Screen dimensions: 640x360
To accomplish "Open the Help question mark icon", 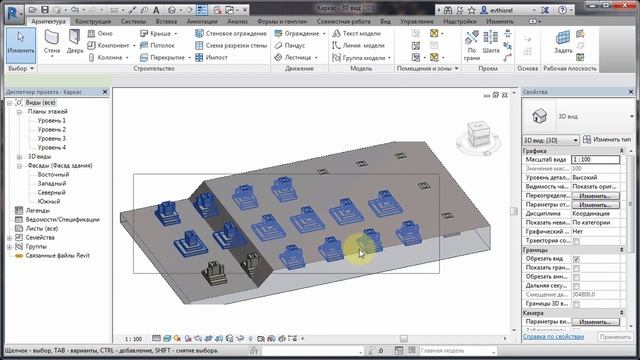I will [562, 10].
